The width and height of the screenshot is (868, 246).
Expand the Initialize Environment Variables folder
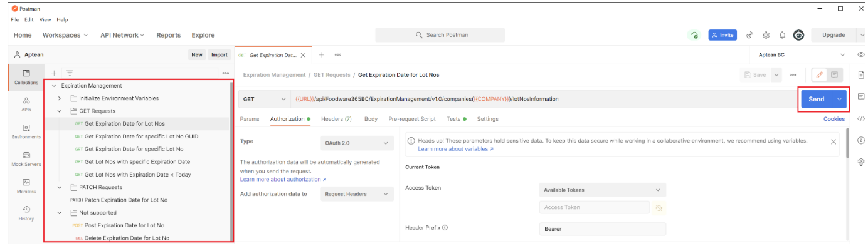pyautogui.click(x=60, y=98)
